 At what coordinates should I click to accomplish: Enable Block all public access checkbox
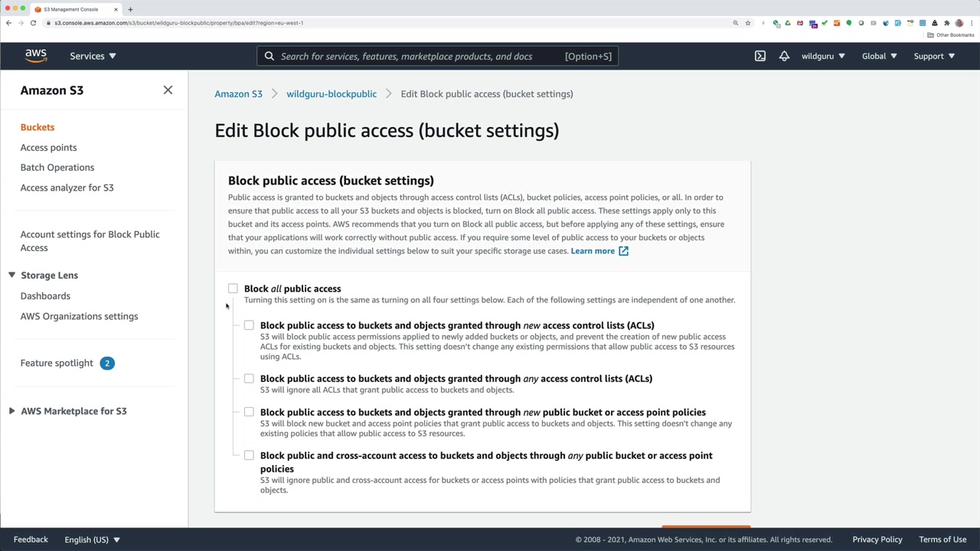point(233,289)
